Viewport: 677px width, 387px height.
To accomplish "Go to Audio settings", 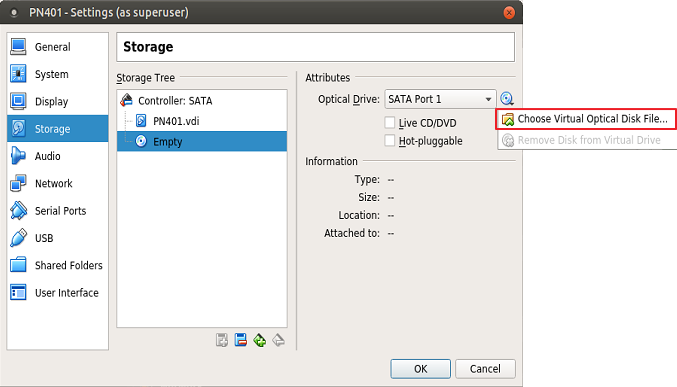I will click(x=57, y=156).
